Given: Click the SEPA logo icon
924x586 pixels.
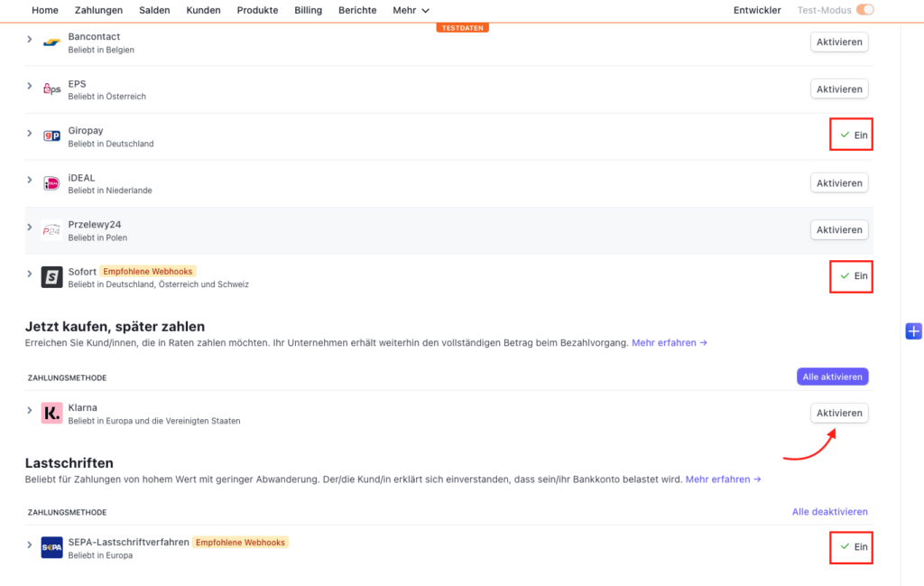Looking at the screenshot, I should click(x=51, y=548).
